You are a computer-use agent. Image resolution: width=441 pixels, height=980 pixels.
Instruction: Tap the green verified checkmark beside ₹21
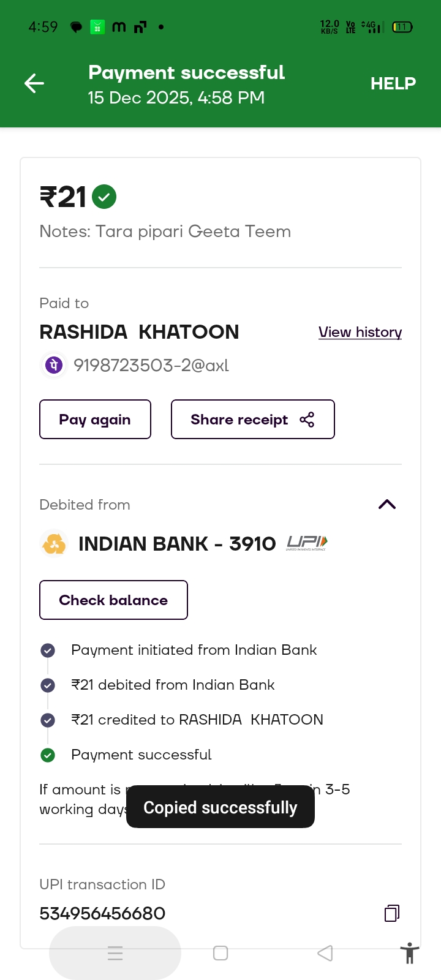(104, 197)
